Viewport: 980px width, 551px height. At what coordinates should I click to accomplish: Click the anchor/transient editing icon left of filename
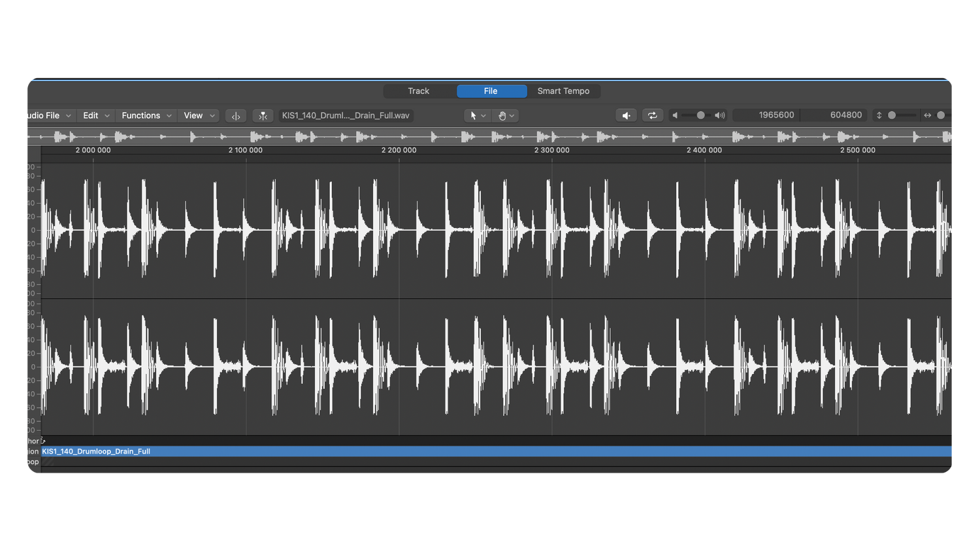263,116
